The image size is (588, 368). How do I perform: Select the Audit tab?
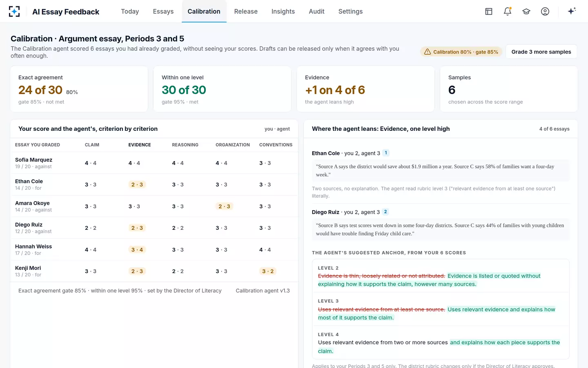pyautogui.click(x=316, y=11)
